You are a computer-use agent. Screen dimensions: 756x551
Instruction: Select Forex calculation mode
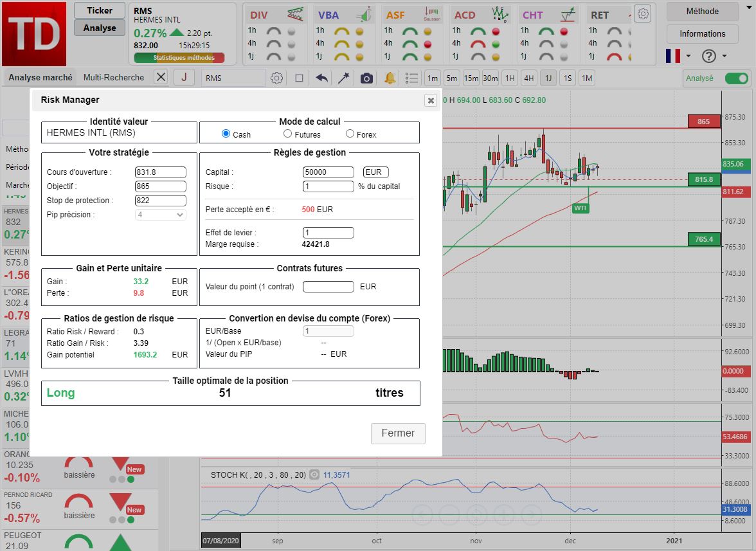(350, 134)
